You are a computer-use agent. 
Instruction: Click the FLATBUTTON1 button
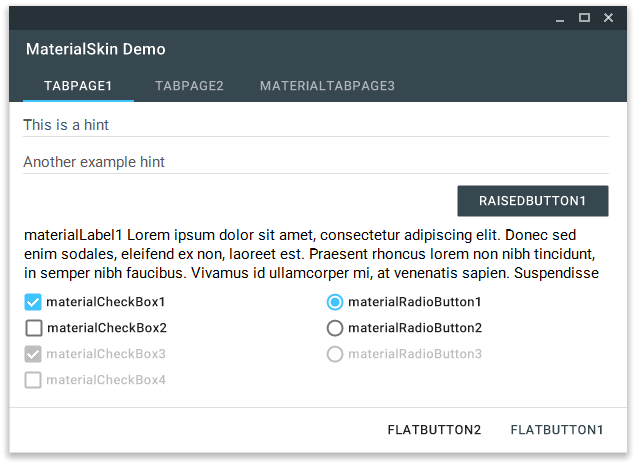(x=557, y=430)
